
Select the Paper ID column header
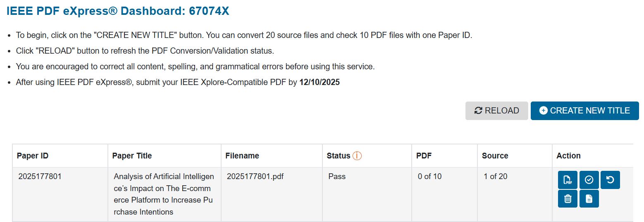point(33,156)
